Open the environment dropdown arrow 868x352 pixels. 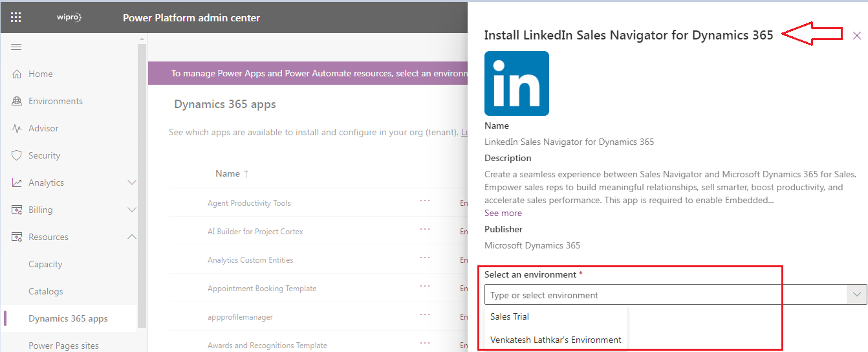[857, 295]
